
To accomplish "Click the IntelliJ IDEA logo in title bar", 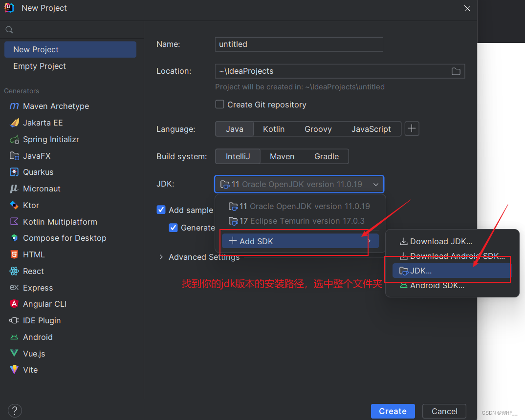I will coord(9,8).
